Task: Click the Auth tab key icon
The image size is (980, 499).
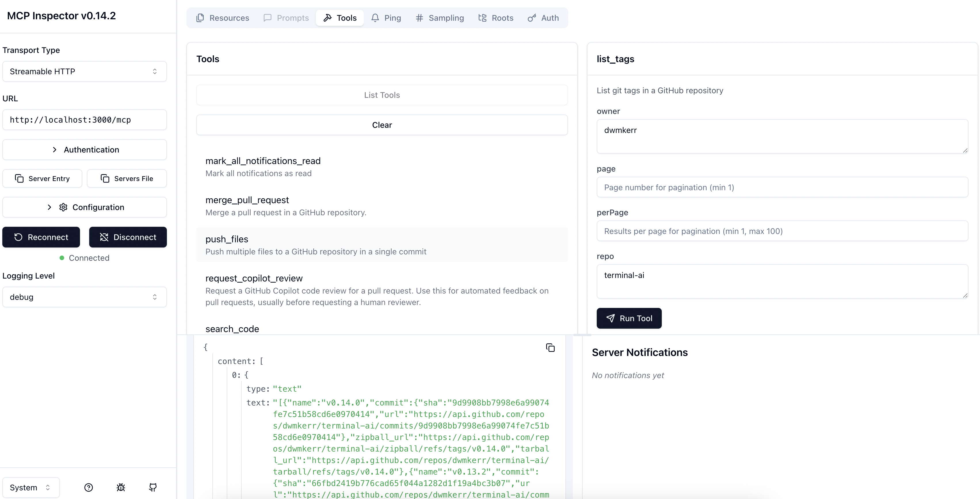Action: click(x=532, y=18)
